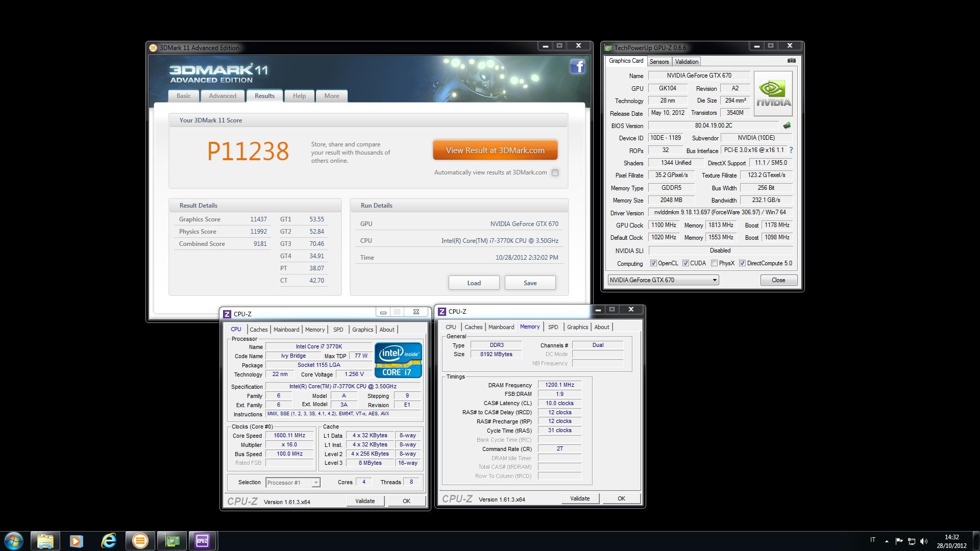
Task: Click the taskbar clock showing 14:32
Action: point(951,541)
